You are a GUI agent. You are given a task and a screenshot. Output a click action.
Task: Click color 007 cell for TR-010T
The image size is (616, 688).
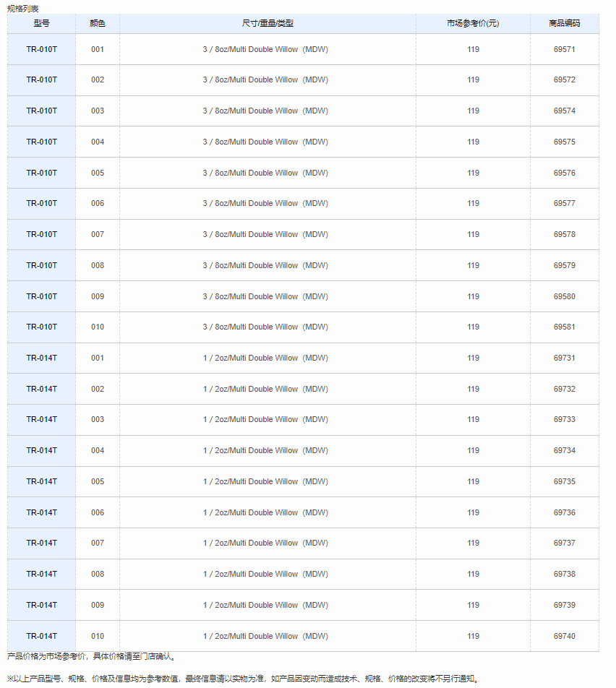(x=98, y=234)
